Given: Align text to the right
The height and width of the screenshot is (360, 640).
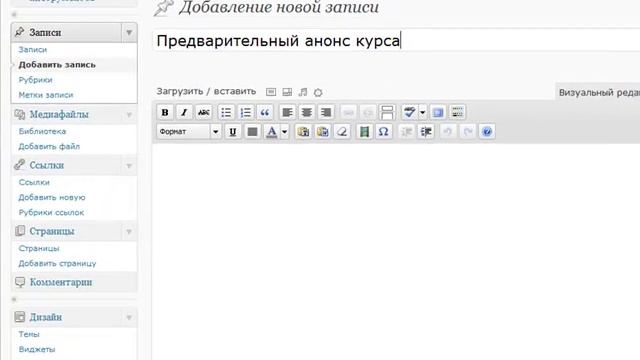Looking at the screenshot, I should (326, 112).
